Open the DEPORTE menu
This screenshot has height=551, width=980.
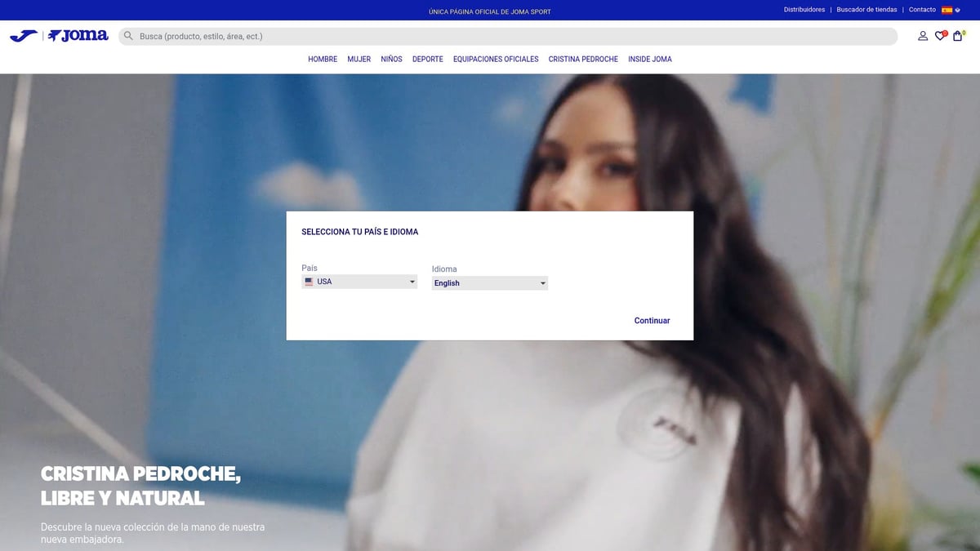click(x=428, y=59)
